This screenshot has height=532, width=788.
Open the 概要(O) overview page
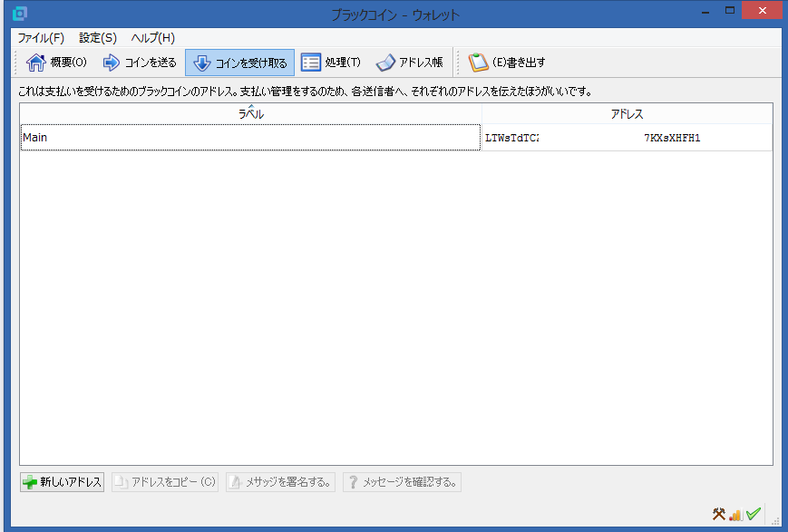pos(57,63)
